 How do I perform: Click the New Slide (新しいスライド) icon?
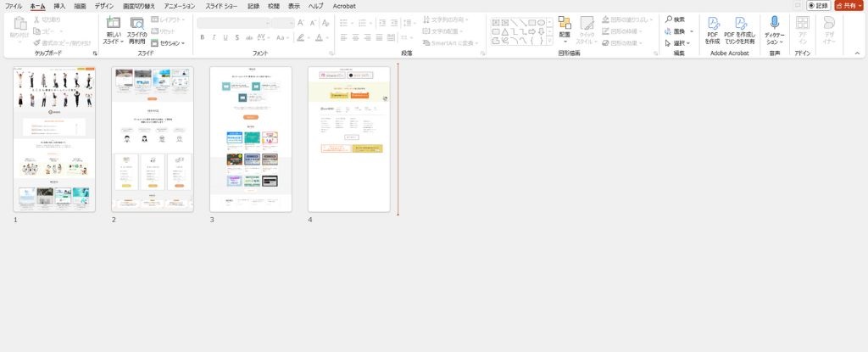[113, 24]
